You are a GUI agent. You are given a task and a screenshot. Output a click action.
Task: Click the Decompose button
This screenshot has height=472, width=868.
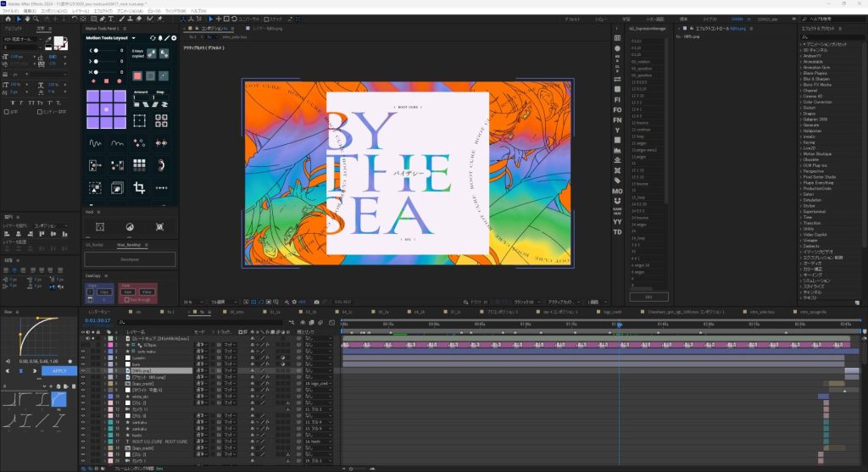tap(130, 259)
